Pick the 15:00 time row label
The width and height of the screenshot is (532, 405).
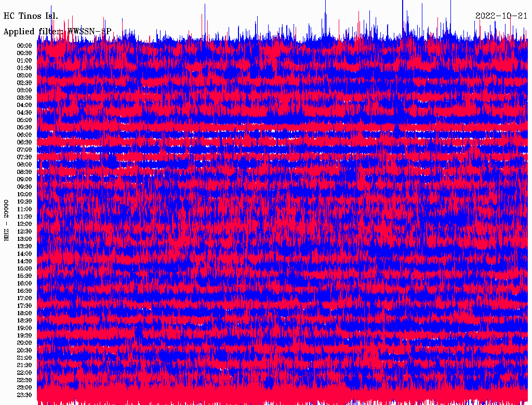[x=24, y=268]
